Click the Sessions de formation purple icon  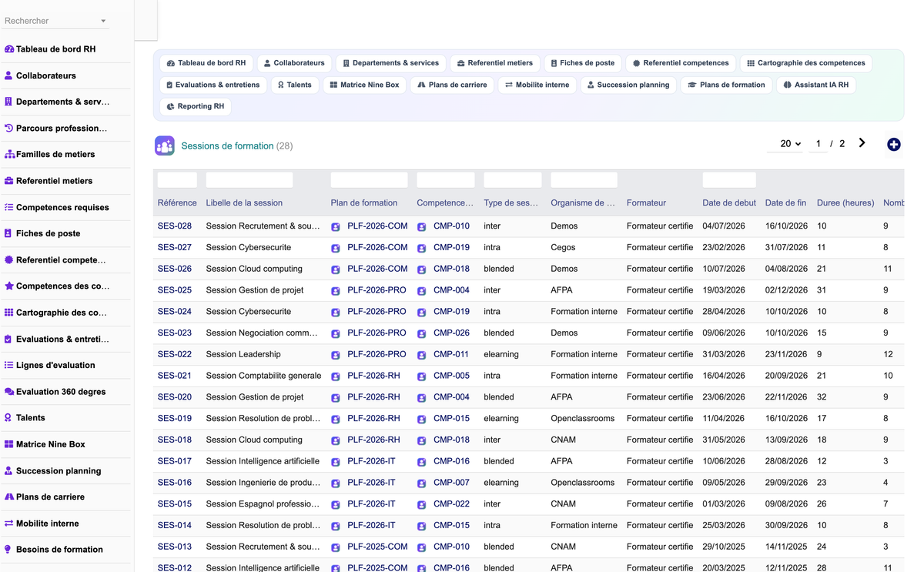(164, 146)
